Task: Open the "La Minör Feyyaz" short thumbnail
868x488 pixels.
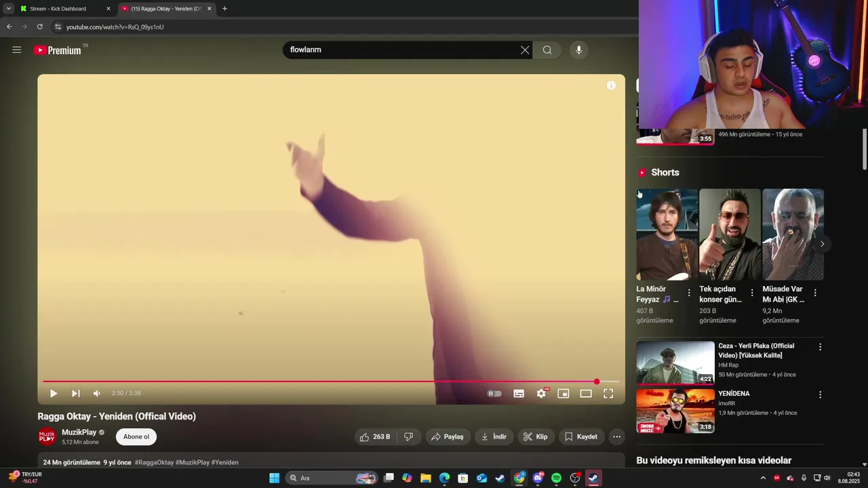Action: [x=667, y=235]
